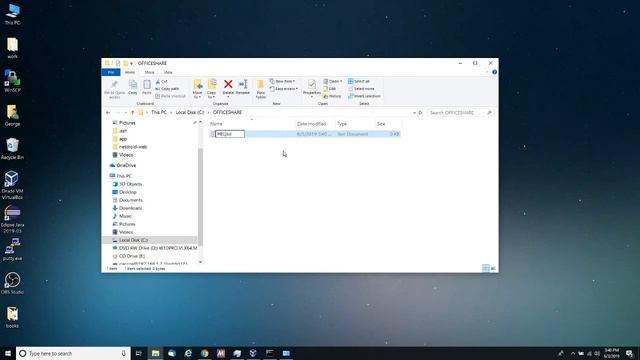Select DVD RW Drive (D:) in navigation pane

pos(154,248)
